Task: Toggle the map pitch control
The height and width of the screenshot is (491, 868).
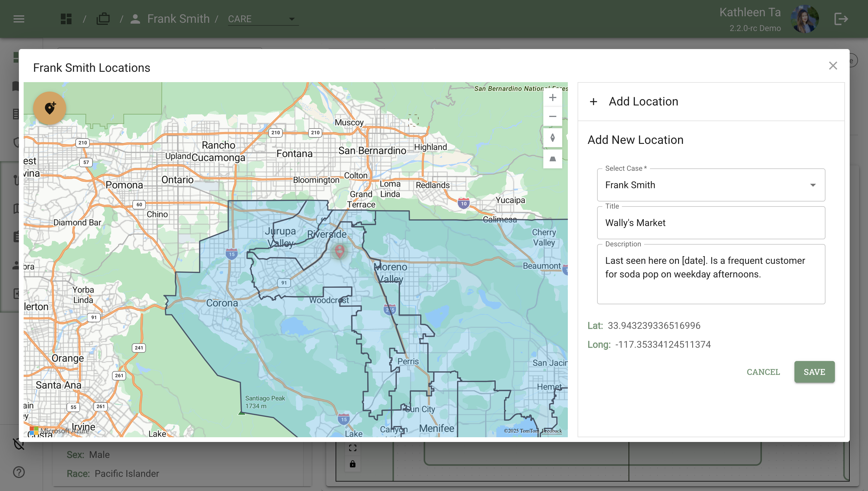Action: (552, 159)
